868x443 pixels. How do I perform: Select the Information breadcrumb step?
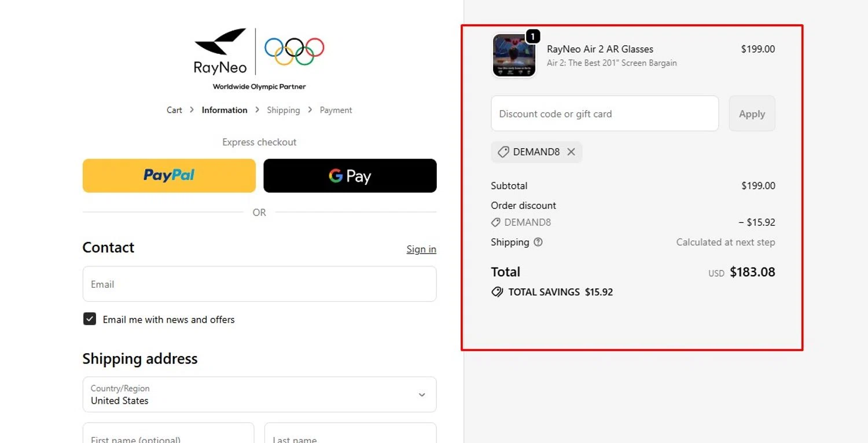(x=225, y=110)
